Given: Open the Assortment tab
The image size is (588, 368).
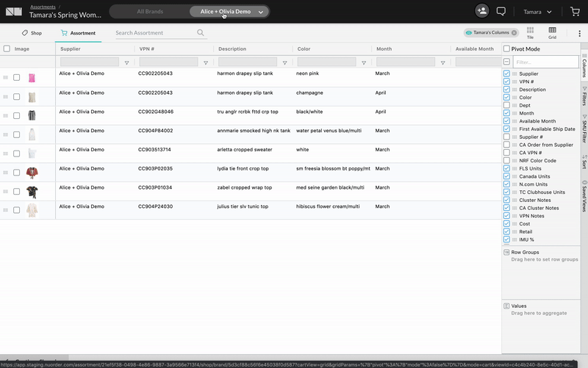Looking at the screenshot, I should 79,33.
